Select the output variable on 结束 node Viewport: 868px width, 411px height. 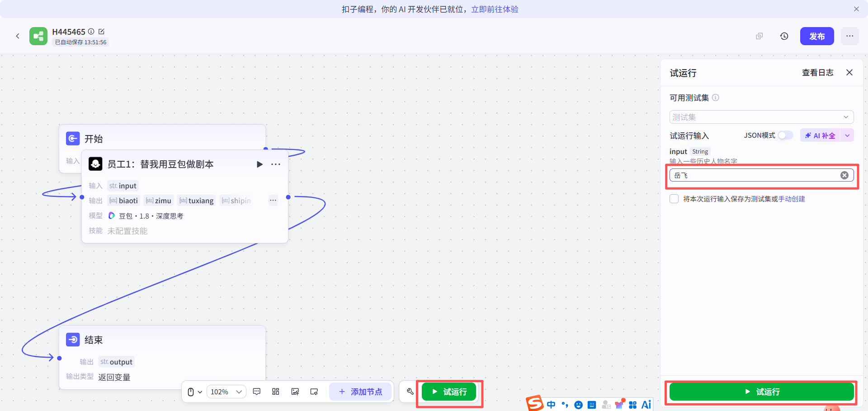click(x=116, y=362)
